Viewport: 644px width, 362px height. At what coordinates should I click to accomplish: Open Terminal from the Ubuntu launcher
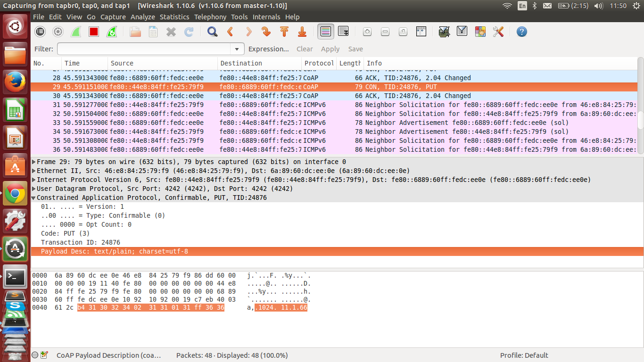point(16,276)
